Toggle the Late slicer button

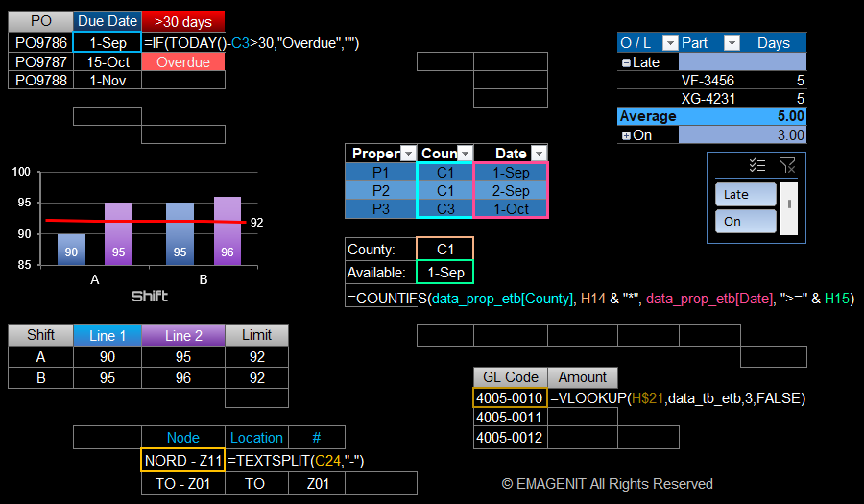pos(745,194)
